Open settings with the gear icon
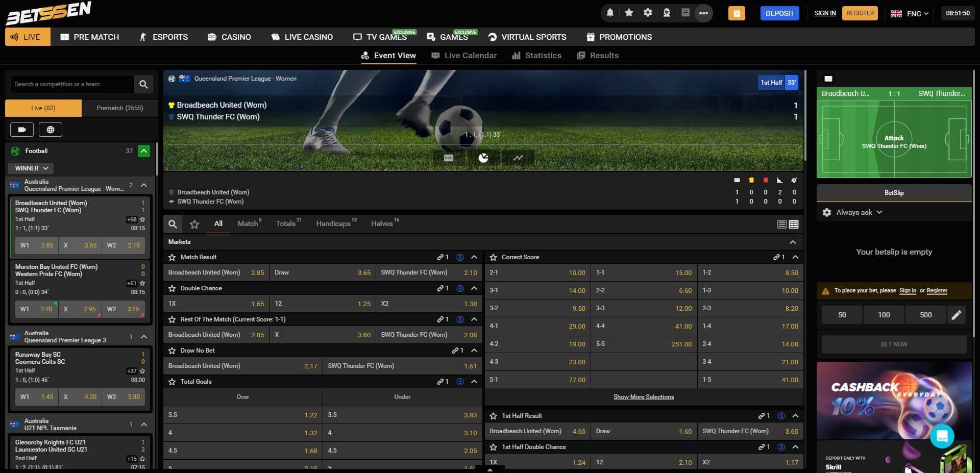Screen dimensions: 980x473 tap(648, 13)
